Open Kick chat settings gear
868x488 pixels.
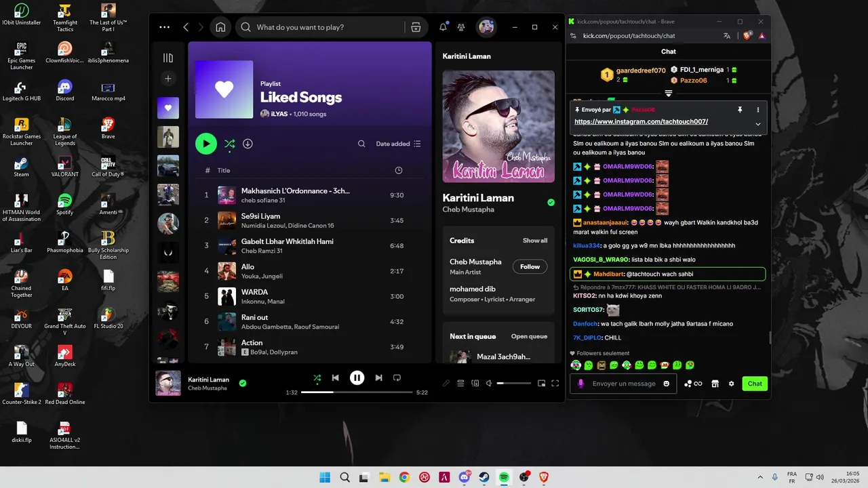[731, 384]
